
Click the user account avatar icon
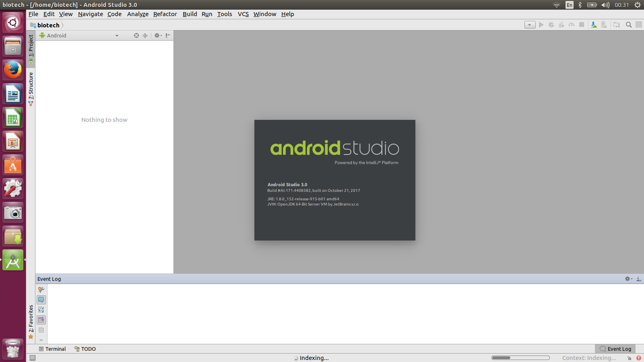639,25
